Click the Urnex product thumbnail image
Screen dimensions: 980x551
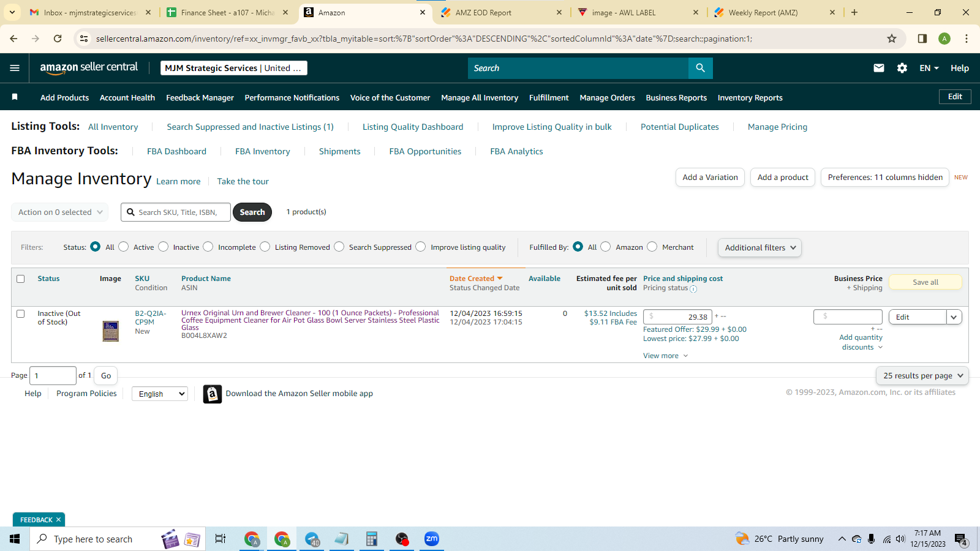111,331
